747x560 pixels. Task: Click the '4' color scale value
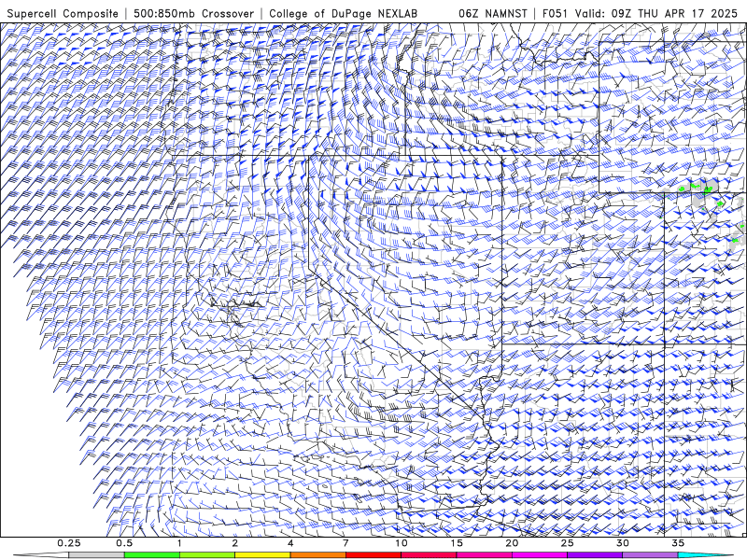290,543
